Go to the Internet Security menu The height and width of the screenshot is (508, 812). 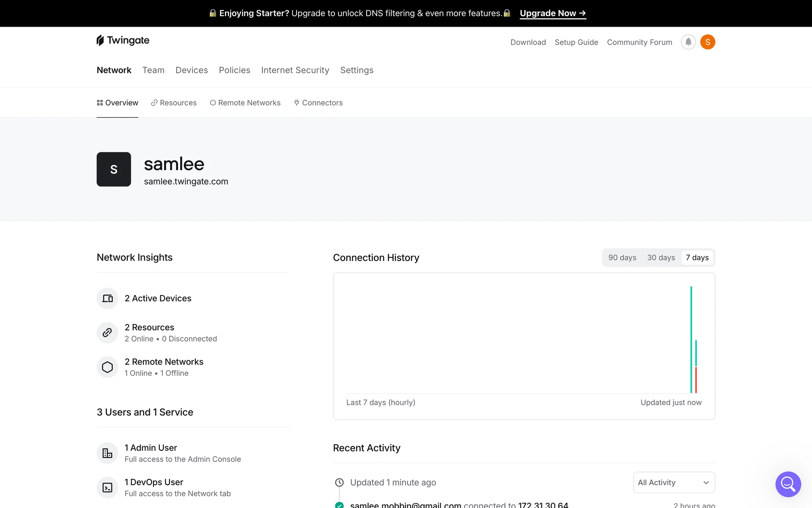click(x=295, y=70)
